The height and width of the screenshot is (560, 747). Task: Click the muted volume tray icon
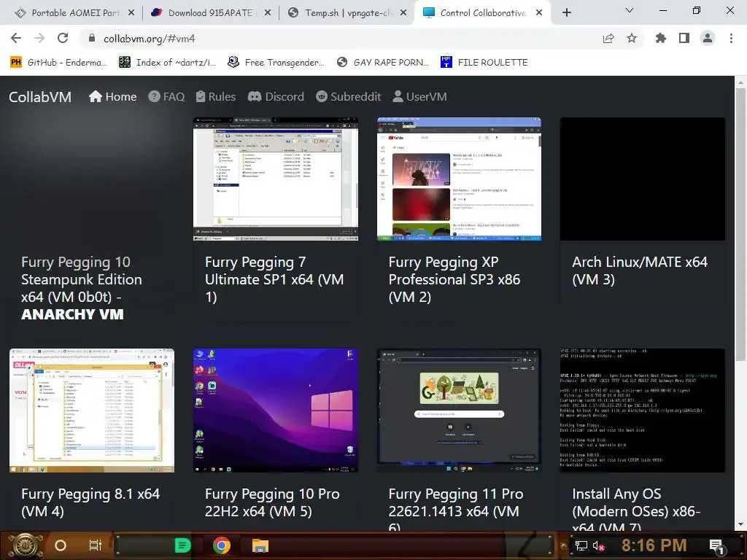598,545
